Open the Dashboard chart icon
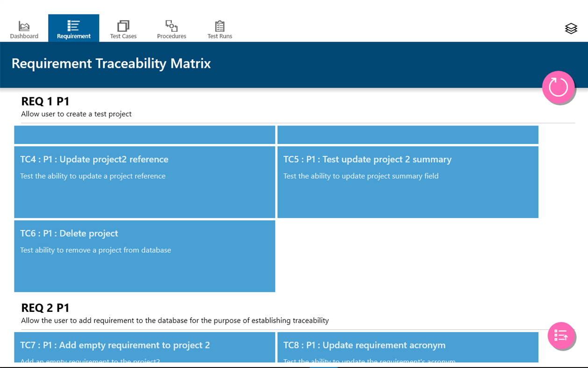The image size is (588, 368). pos(24,26)
